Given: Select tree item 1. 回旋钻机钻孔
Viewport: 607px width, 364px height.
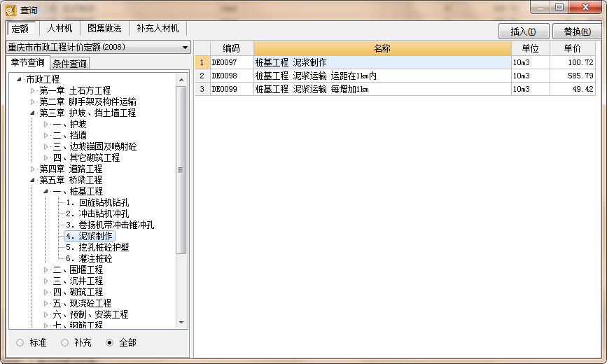Looking at the screenshot, I should point(97,202).
